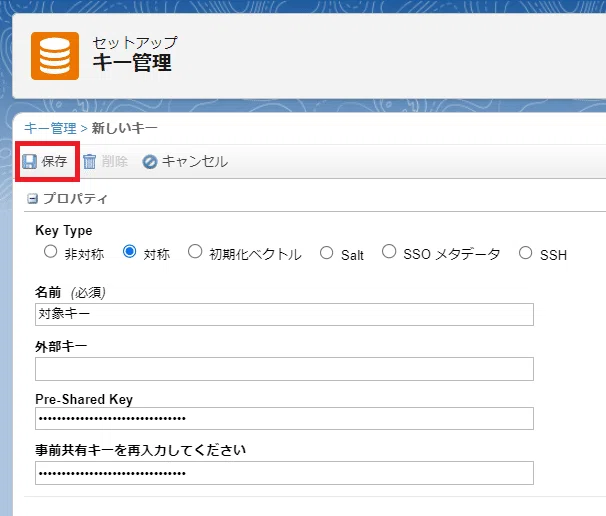606x516 pixels.
Task: Click the プロパティ section title
Action: (75, 199)
